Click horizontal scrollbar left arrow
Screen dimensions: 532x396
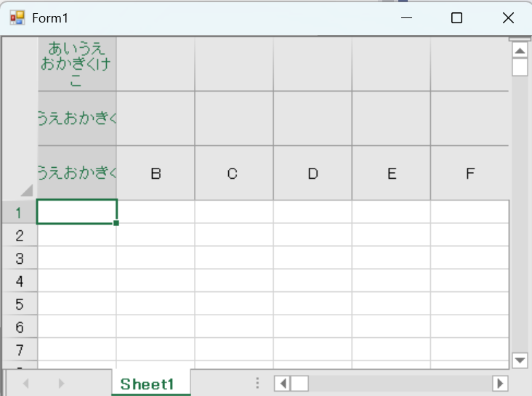(x=283, y=384)
